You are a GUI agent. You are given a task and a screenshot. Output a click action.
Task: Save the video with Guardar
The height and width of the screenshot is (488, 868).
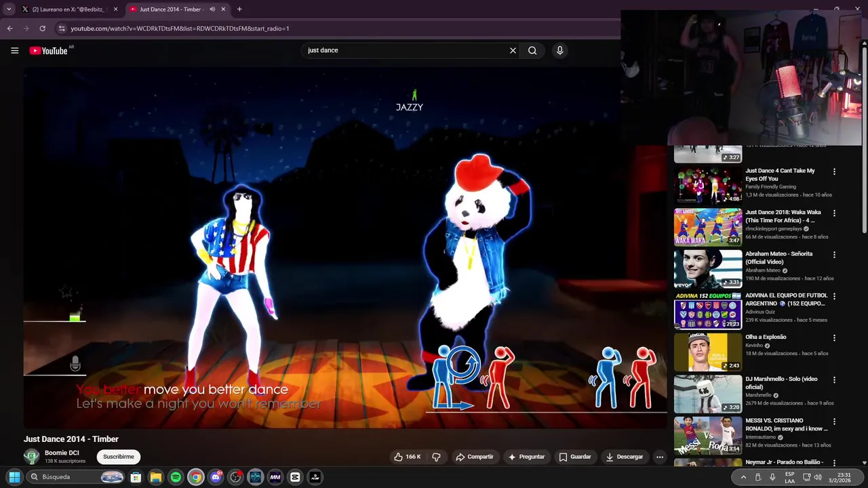574,457
